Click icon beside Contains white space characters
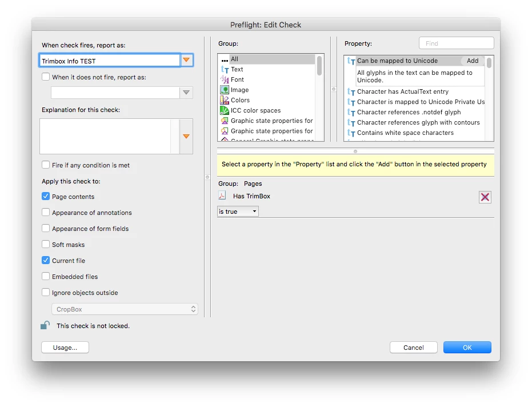 tap(351, 133)
